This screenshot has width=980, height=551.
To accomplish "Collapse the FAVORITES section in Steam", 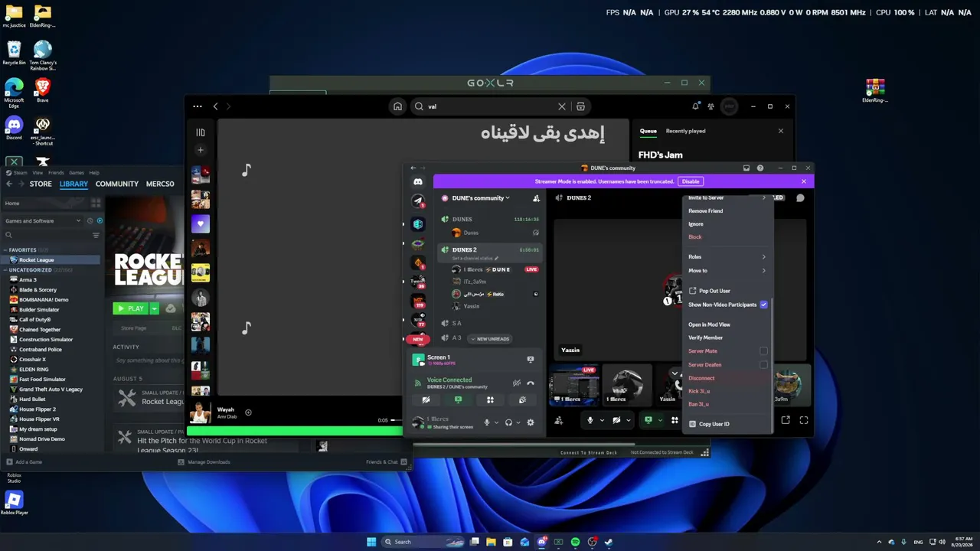I will [x=6, y=250].
